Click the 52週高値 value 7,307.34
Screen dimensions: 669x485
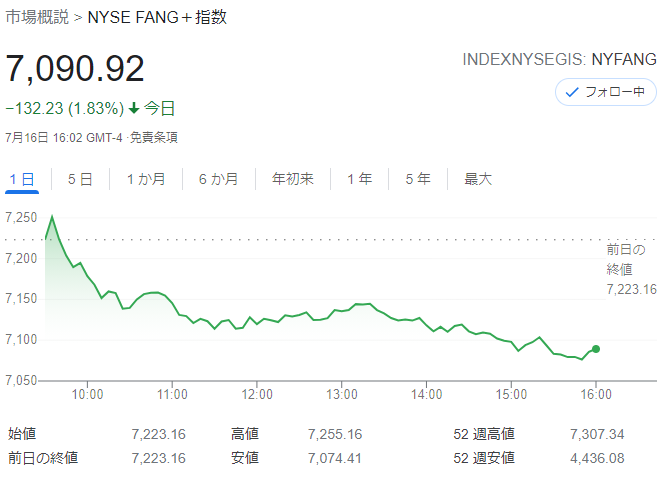tap(597, 434)
